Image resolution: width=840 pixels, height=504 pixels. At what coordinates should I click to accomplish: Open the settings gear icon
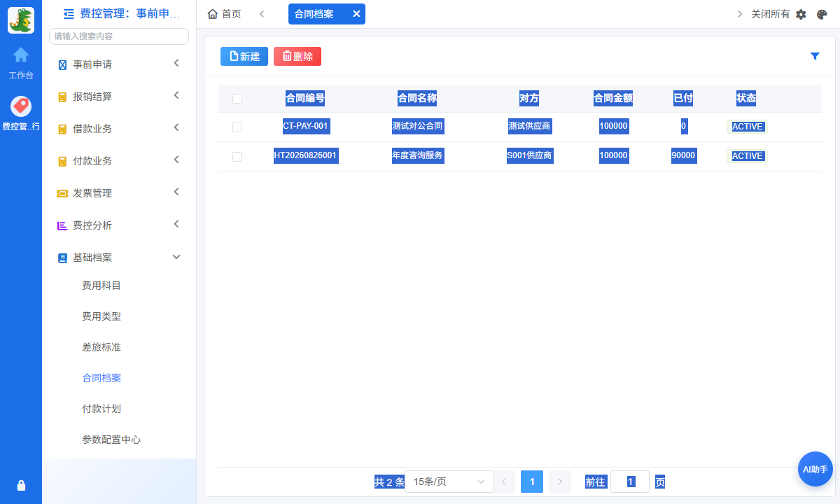tap(801, 14)
